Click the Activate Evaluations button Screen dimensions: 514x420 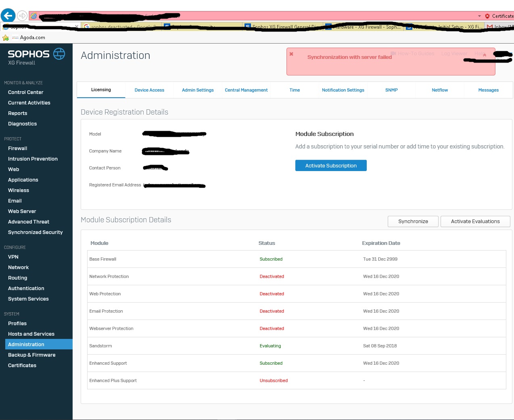475,221
